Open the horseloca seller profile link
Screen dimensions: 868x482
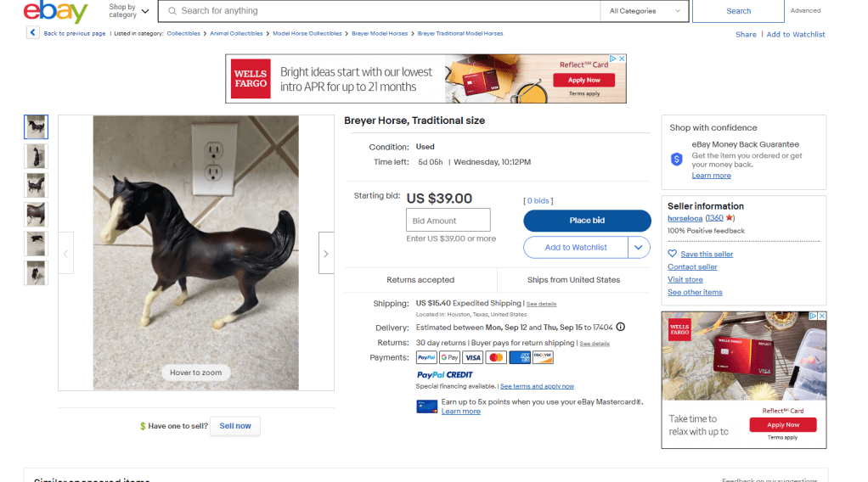click(685, 218)
